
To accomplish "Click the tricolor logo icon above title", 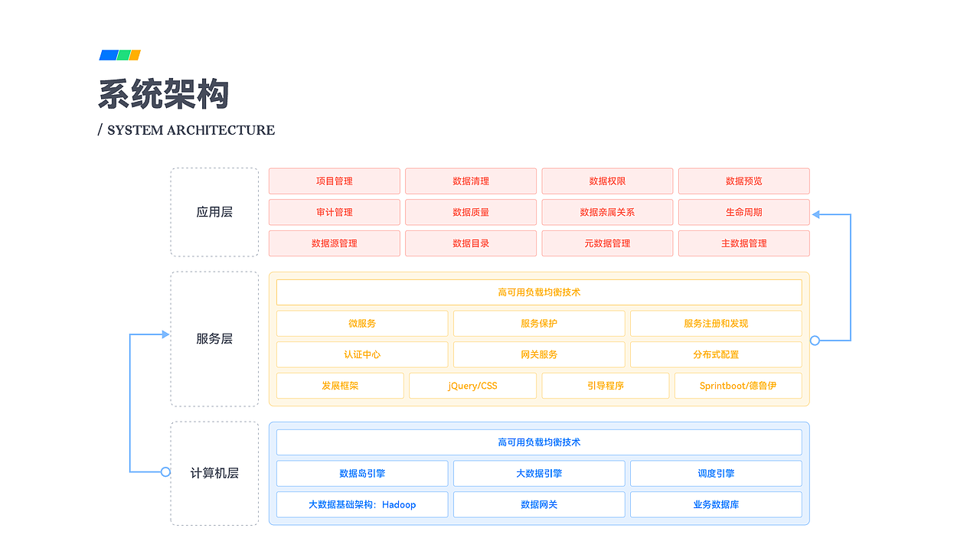I will point(120,55).
